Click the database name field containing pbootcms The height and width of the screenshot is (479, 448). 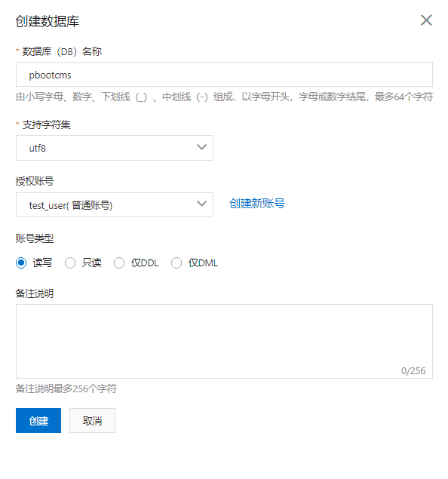[x=224, y=75]
